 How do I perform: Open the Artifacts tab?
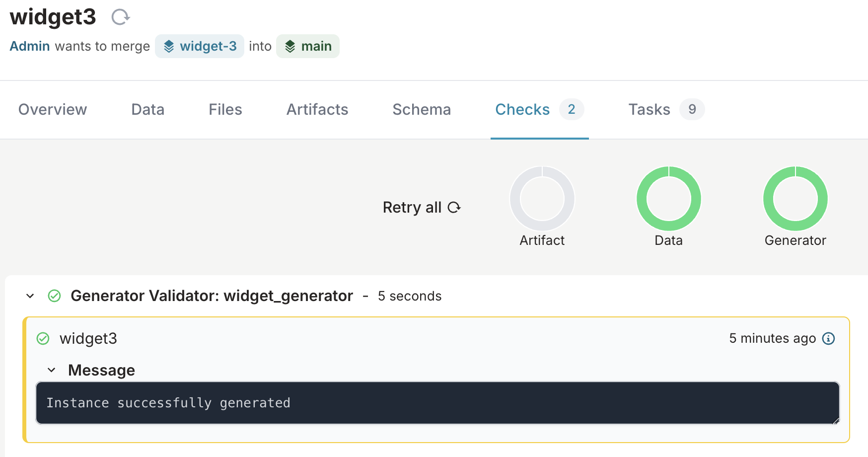point(317,109)
